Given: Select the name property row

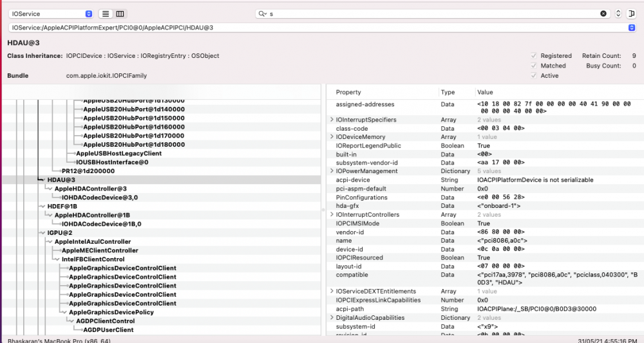Looking at the screenshot, I should tap(485, 241).
